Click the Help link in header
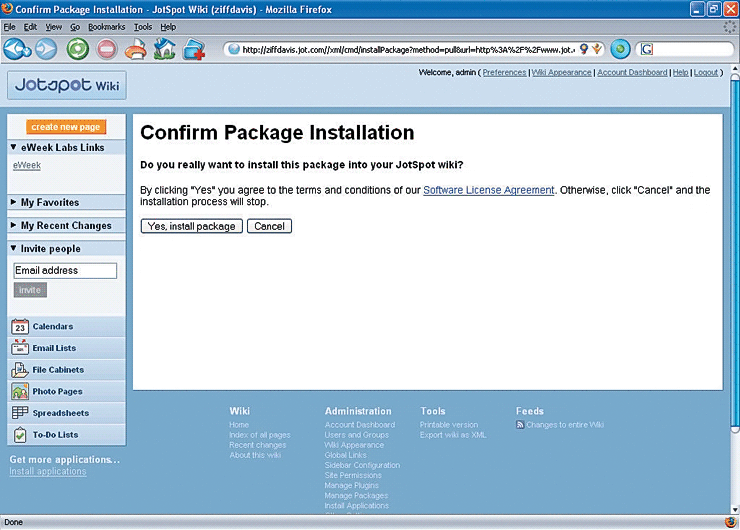 [680, 72]
